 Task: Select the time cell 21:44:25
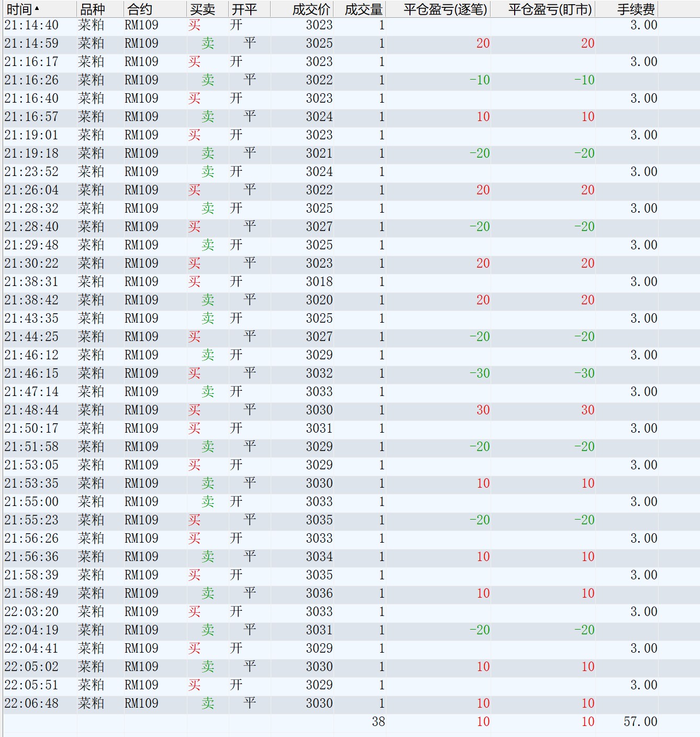(x=31, y=337)
